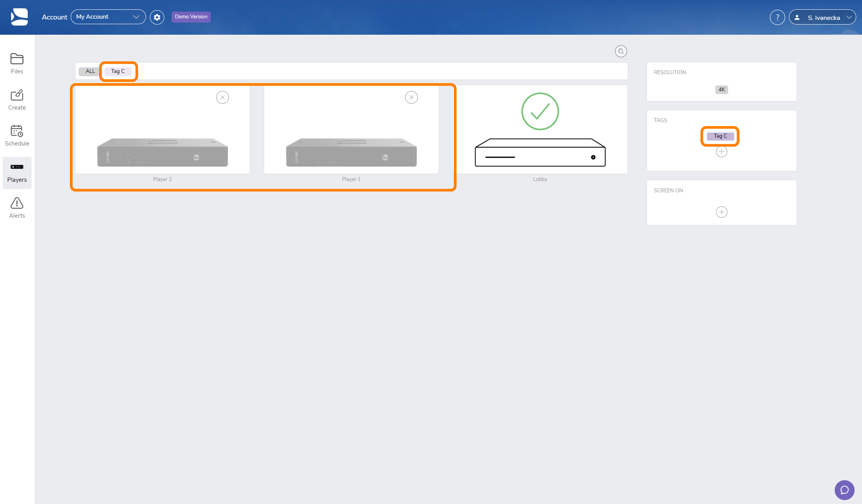
Task: Click the app logo in header
Action: pos(19,17)
